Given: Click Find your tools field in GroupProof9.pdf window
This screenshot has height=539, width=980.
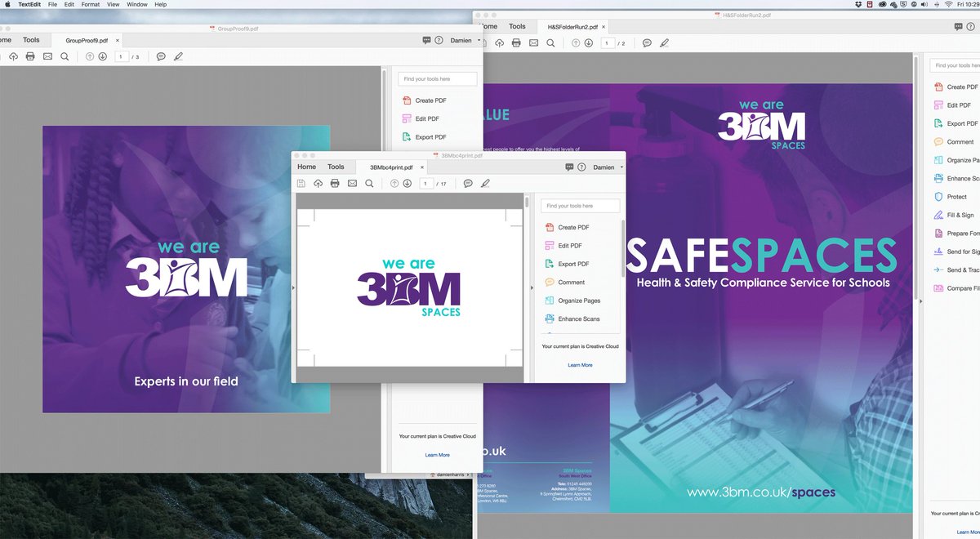Looking at the screenshot, I should pyautogui.click(x=438, y=79).
